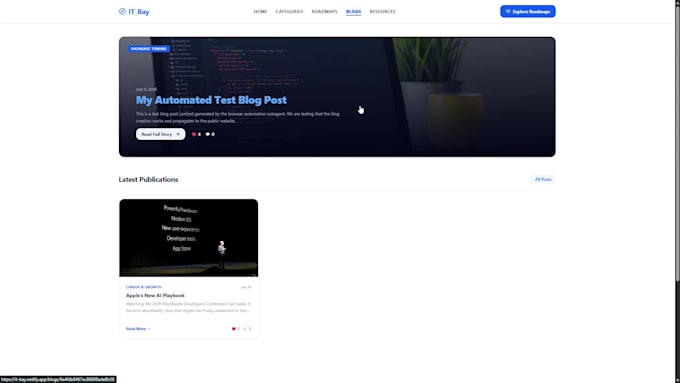Click the Career & Growth category label
Screen dimensions: 680x383
point(144,287)
